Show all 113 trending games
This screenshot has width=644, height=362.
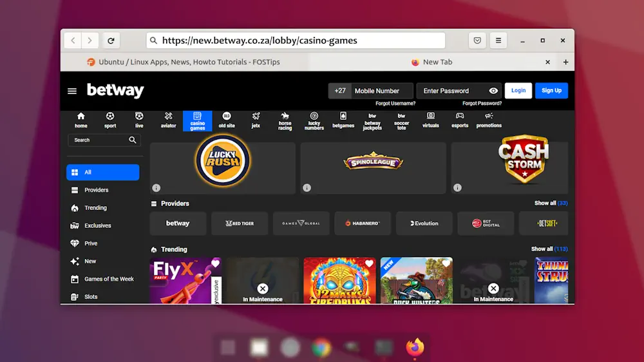coord(549,249)
